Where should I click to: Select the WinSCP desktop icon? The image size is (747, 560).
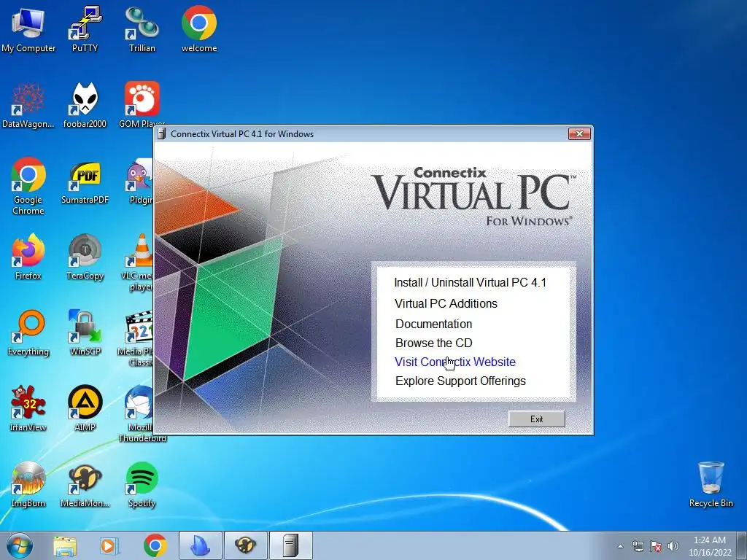pyautogui.click(x=85, y=332)
